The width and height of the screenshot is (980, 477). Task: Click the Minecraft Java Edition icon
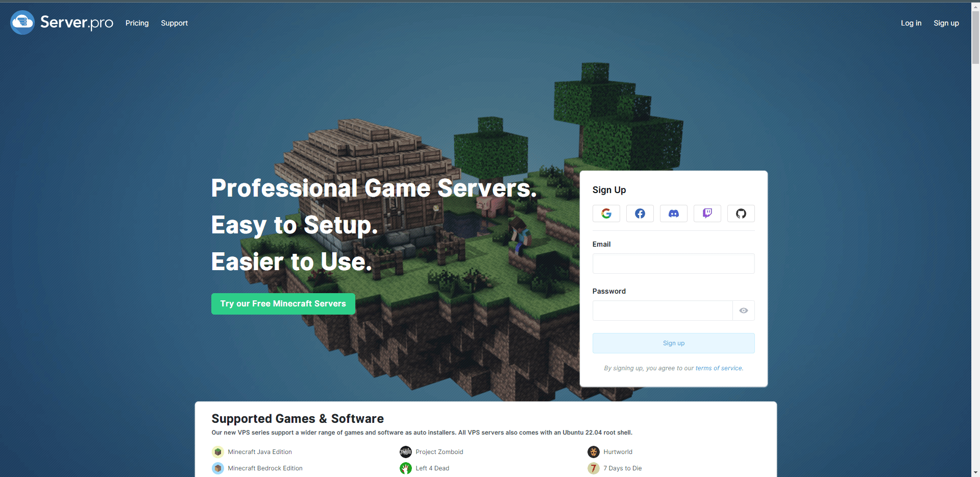click(218, 452)
